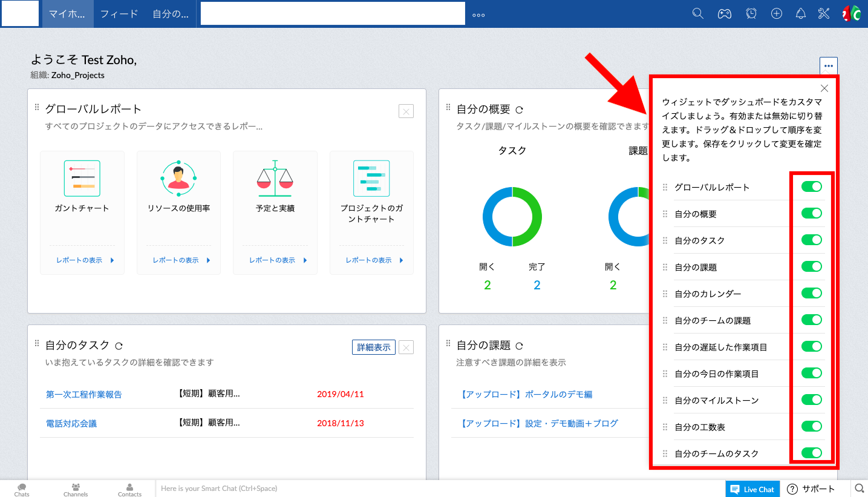Start a Live Chat

coord(752,489)
